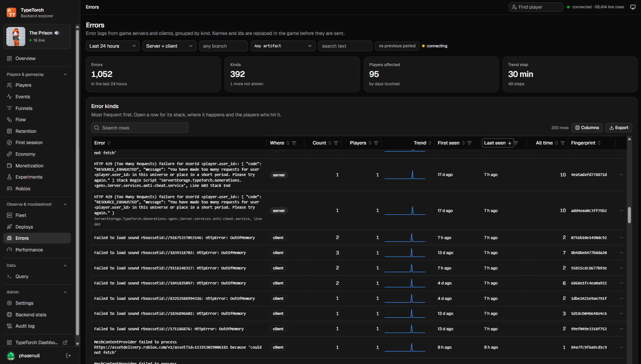
Task: Filter the All time column
Action: 563,143
